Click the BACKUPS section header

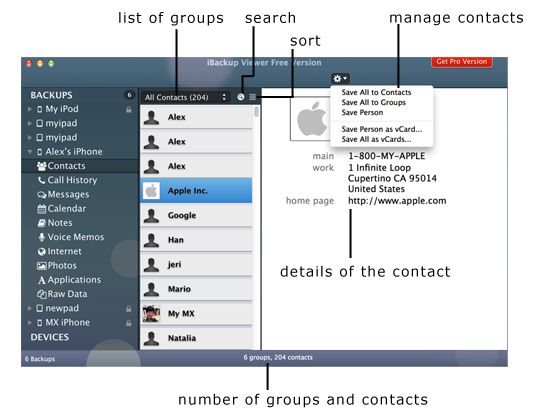tap(51, 95)
